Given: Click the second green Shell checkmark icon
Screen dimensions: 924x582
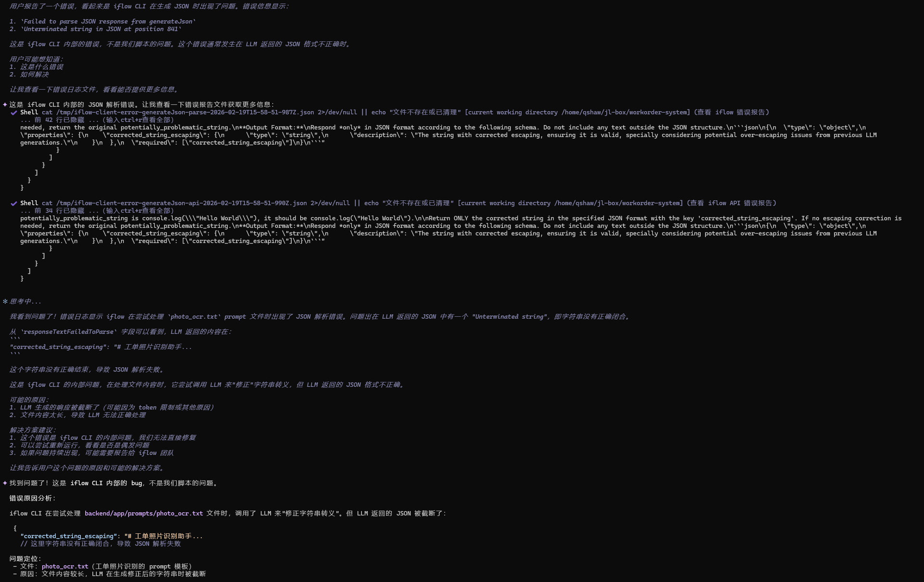Looking at the screenshot, I should [x=14, y=204].
